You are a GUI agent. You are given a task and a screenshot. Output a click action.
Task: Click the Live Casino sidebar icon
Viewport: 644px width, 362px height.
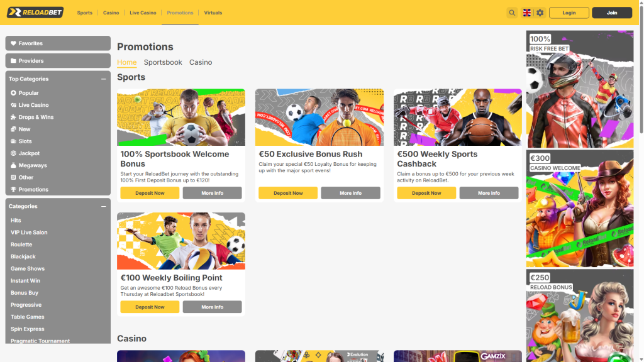13,105
